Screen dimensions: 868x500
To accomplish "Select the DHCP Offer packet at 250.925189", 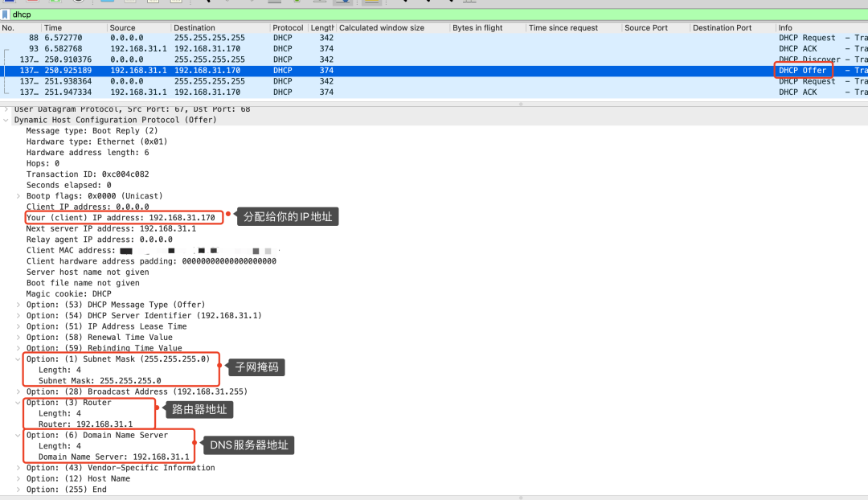I will pyautogui.click(x=434, y=70).
